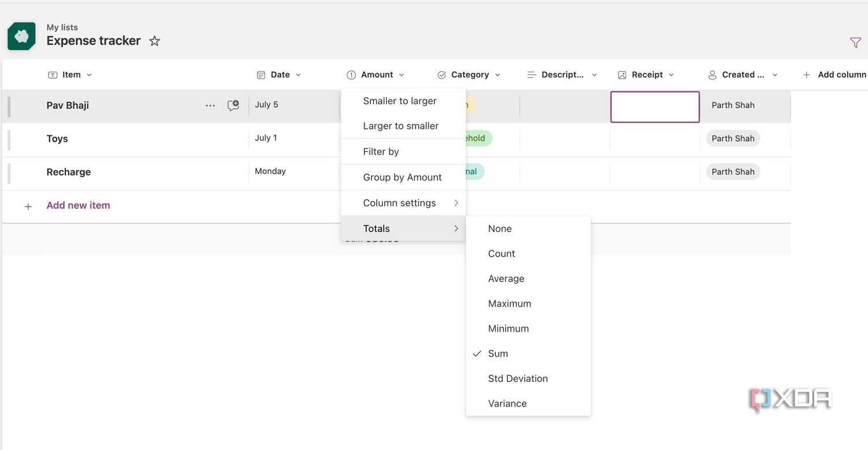Click the selected Receipt cell for Pav Bhaji
The height and width of the screenshot is (450, 868).
click(655, 107)
